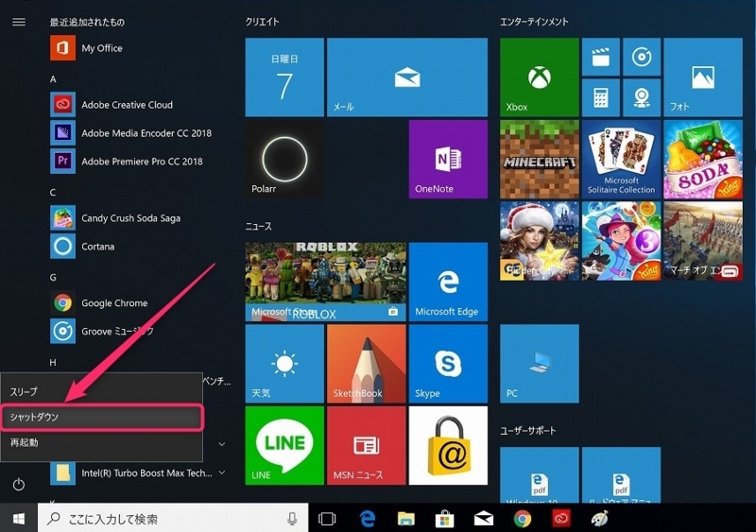
Task: Open the Xbox tile
Action: pos(540,77)
